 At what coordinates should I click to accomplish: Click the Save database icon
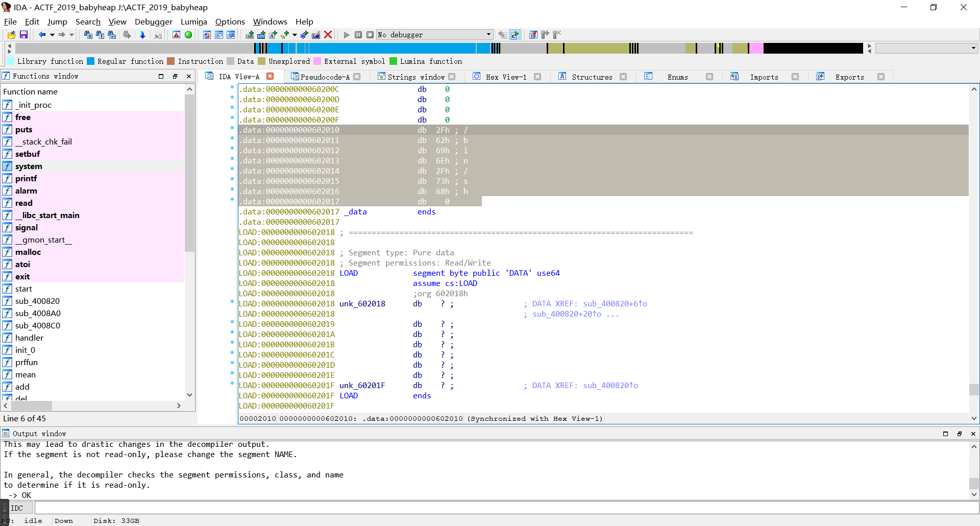point(23,35)
